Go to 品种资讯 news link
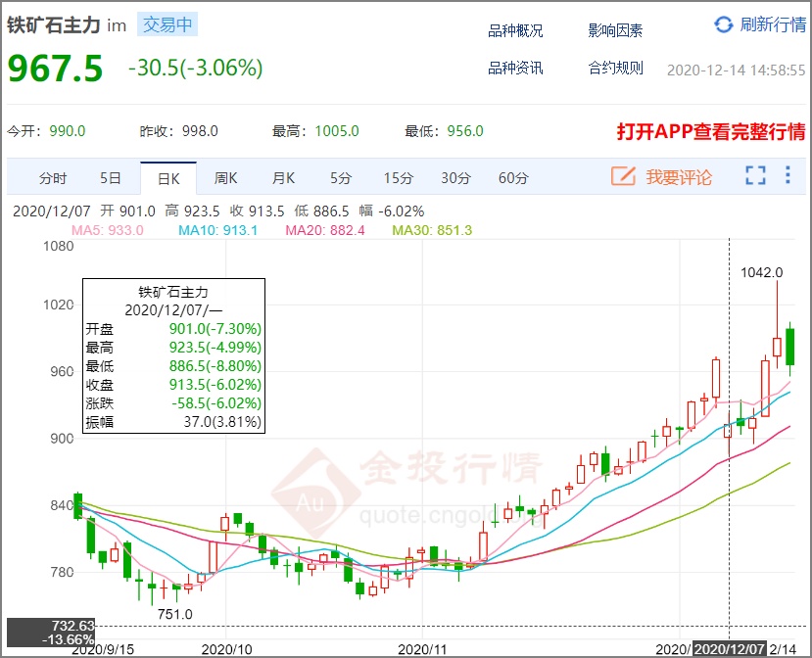 [x=515, y=68]
